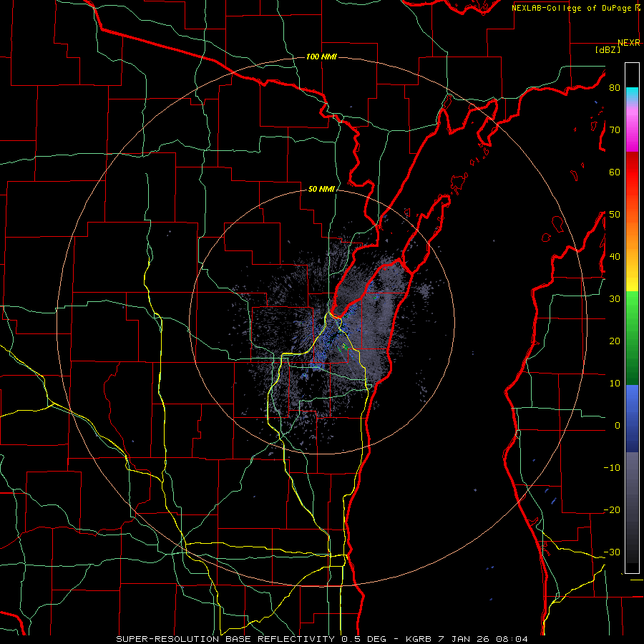644x644 pixels.
Task: Click the 'KGRB' station identifier in caption
Action: coord(419,639)
